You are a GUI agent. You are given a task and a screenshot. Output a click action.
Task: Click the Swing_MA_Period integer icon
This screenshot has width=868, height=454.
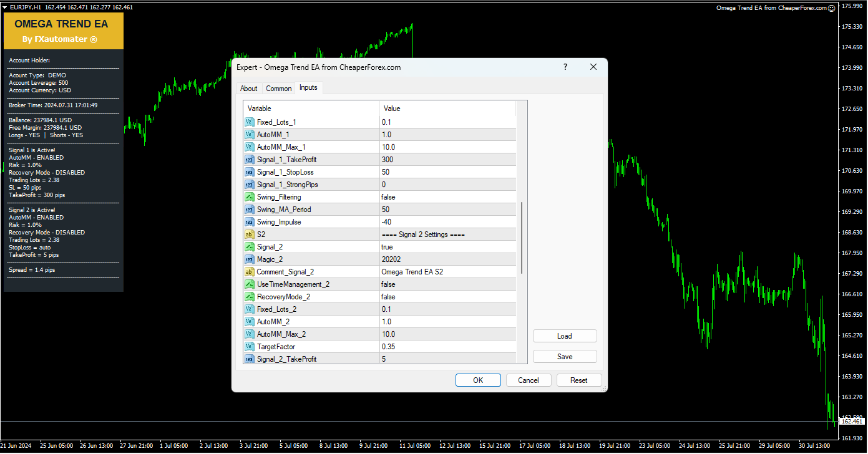click(249, 210)
